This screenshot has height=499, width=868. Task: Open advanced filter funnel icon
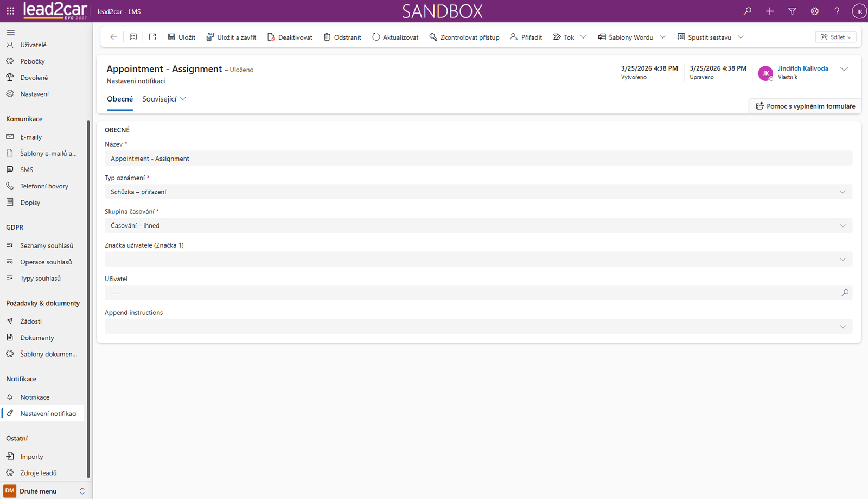tap(792, 11)
